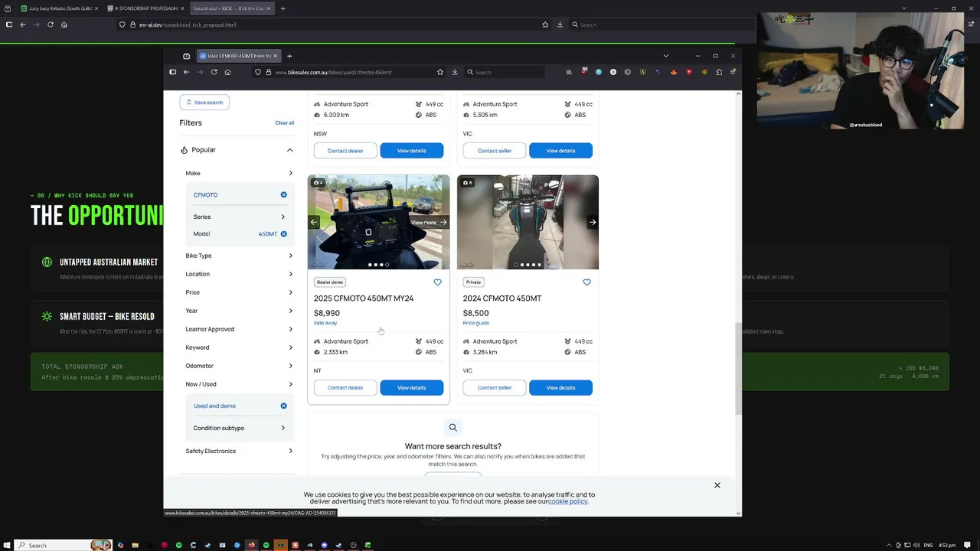Switch to Used CFMOTO 450MT bikes tab
Viewport: 980px width, 551px height.
[237, 56]
